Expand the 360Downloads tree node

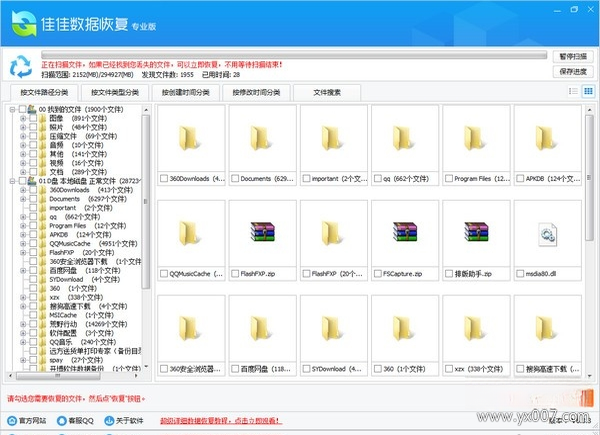coord(23,190)
